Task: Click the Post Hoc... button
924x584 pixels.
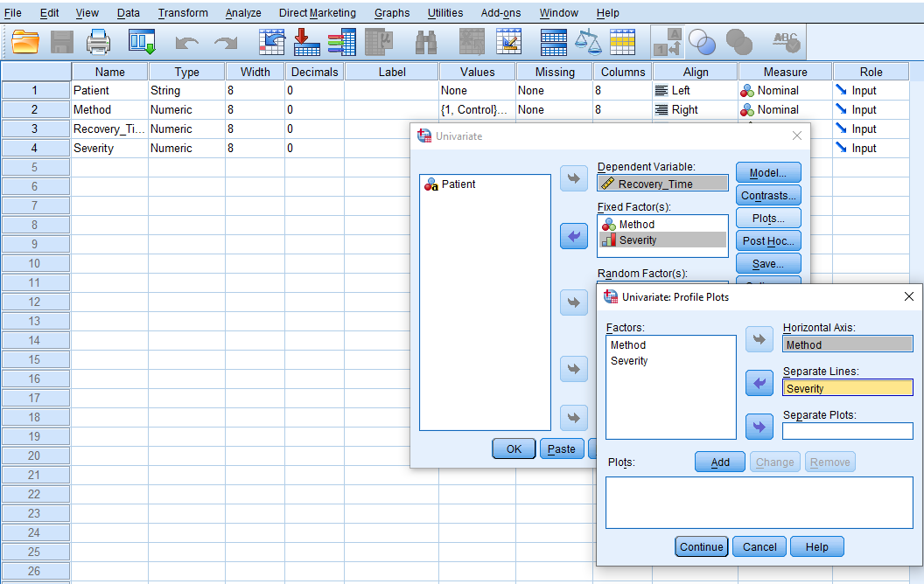Action: pos(768,240)
